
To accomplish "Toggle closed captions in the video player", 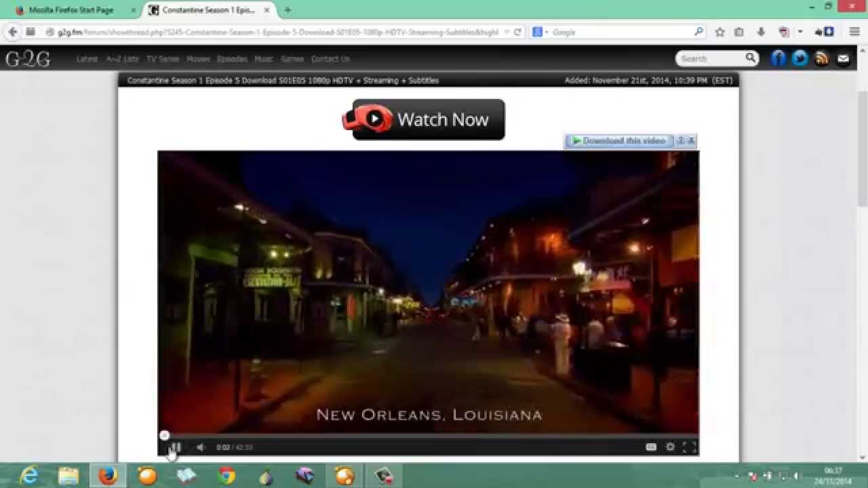I will 651,447.
